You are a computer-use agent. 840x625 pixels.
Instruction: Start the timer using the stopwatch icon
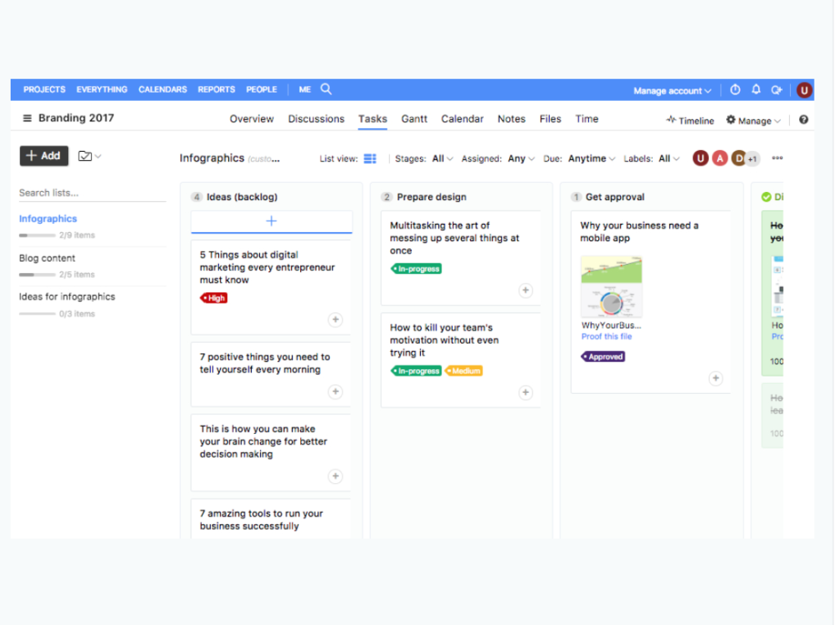pos(735,89)
